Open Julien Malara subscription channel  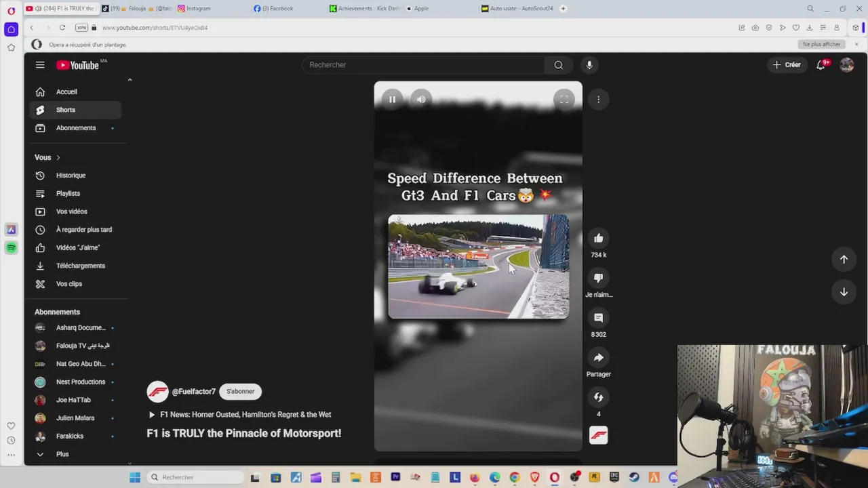(x=75, y=418)
